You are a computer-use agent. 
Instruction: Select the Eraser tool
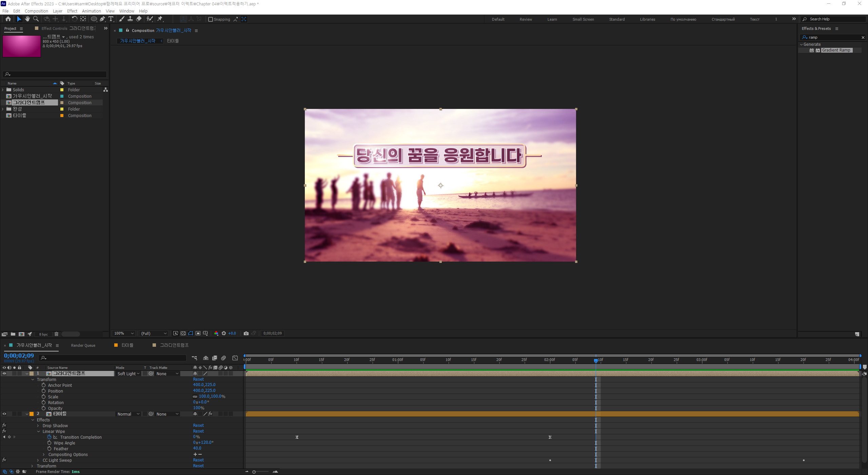click(x=139, y=19)
